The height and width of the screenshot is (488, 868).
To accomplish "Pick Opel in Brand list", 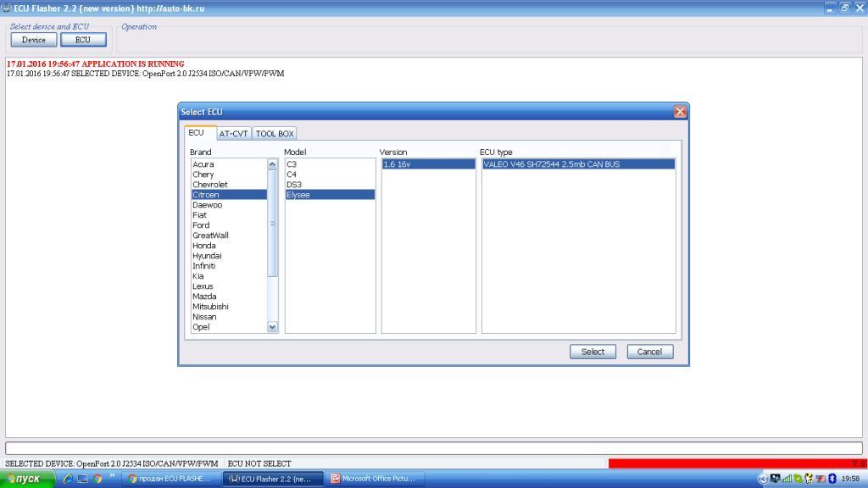I will coord(229,327).
